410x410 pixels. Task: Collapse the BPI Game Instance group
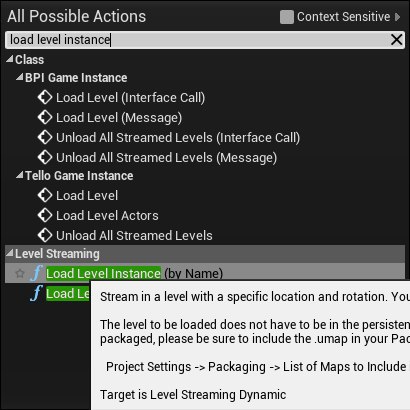20,77
